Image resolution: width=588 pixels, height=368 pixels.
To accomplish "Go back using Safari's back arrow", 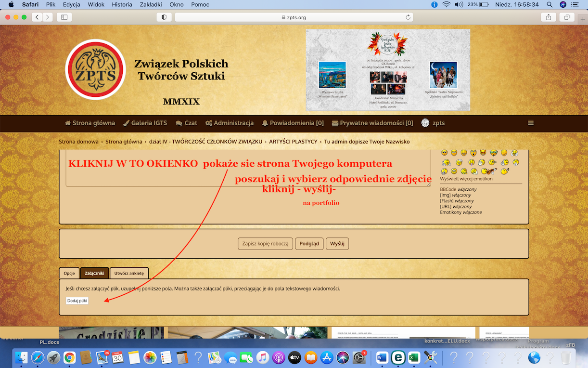I will [x=37, y=17].
